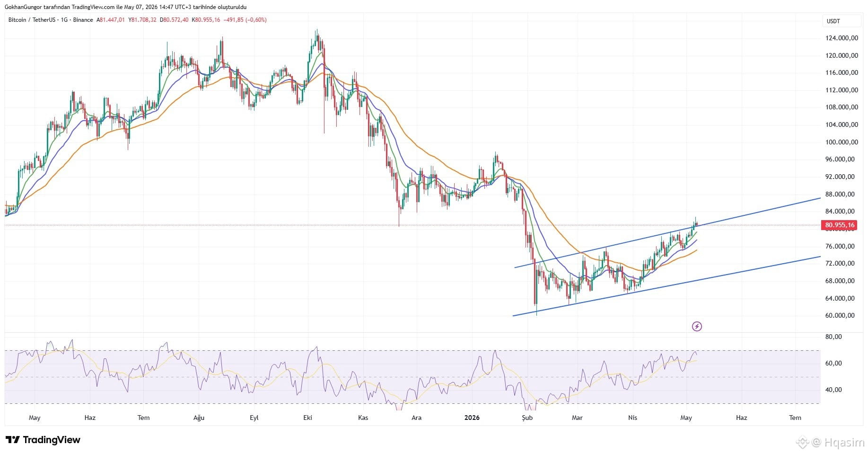Image resolution: width=868 pixels, height=454 pixels.
Task: Click the open value A81.447,01
Action: [x=111, y=20]
